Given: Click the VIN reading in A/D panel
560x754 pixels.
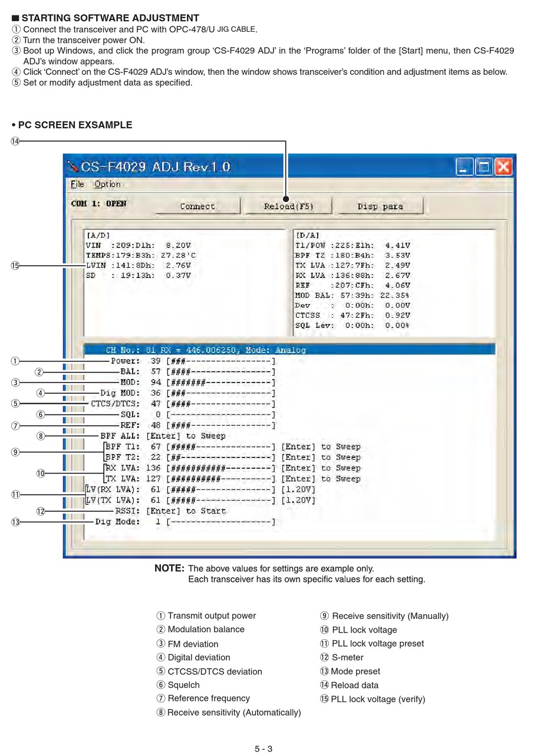Looking at the screenshot, I should pos(139,245).
